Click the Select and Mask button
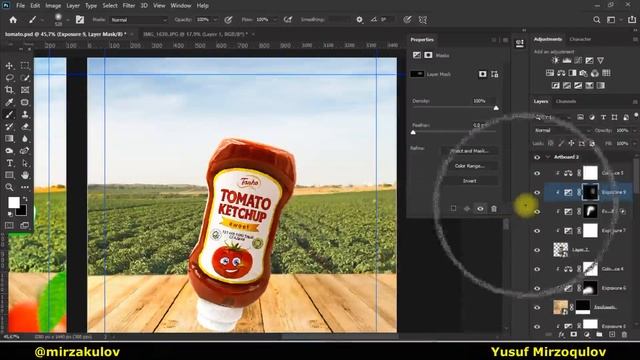Screen dimensions: 640x360 point(469,151)
